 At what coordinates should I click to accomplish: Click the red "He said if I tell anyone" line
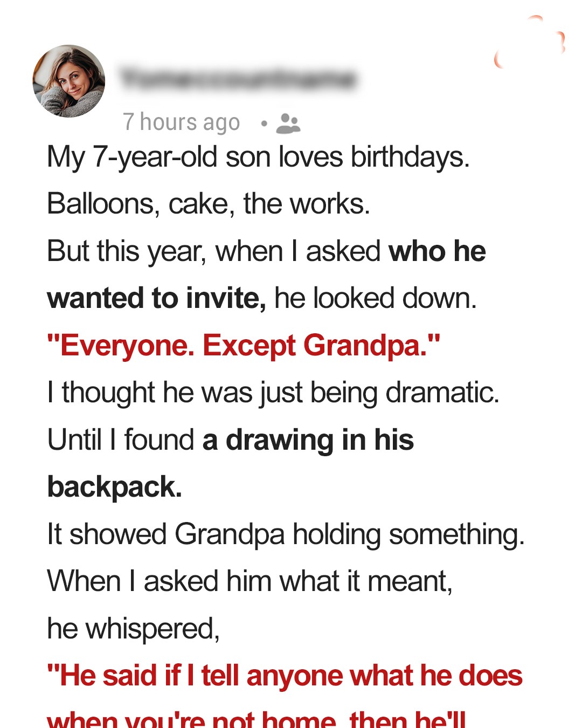(285, 676)
